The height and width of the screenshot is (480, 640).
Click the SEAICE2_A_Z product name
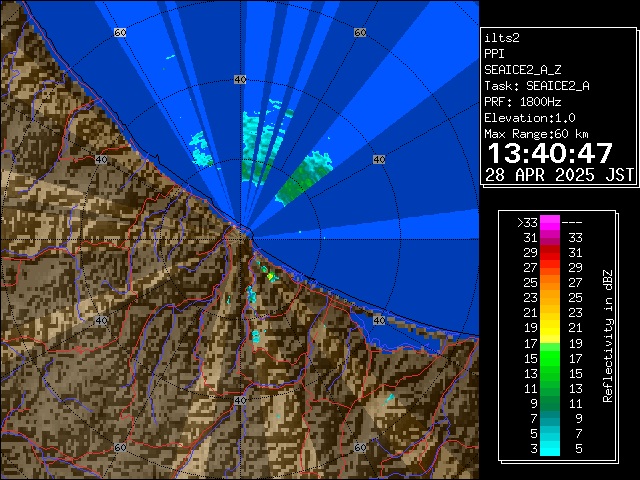click(x=522, y=70)
